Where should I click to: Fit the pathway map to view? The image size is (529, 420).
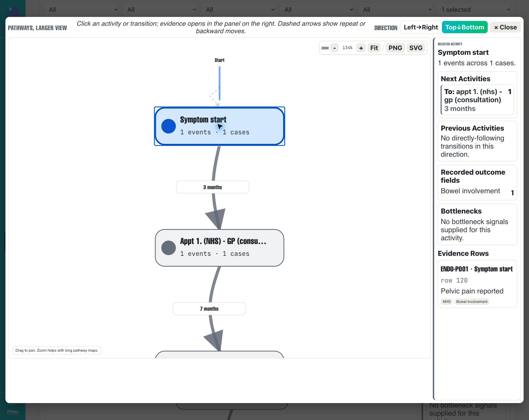(x=374, y=48)
